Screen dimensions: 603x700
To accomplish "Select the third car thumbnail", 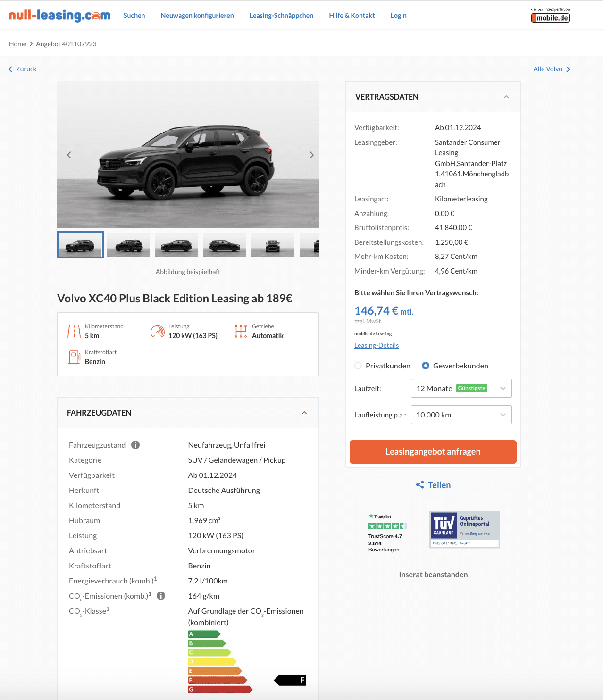I will 176,244.
